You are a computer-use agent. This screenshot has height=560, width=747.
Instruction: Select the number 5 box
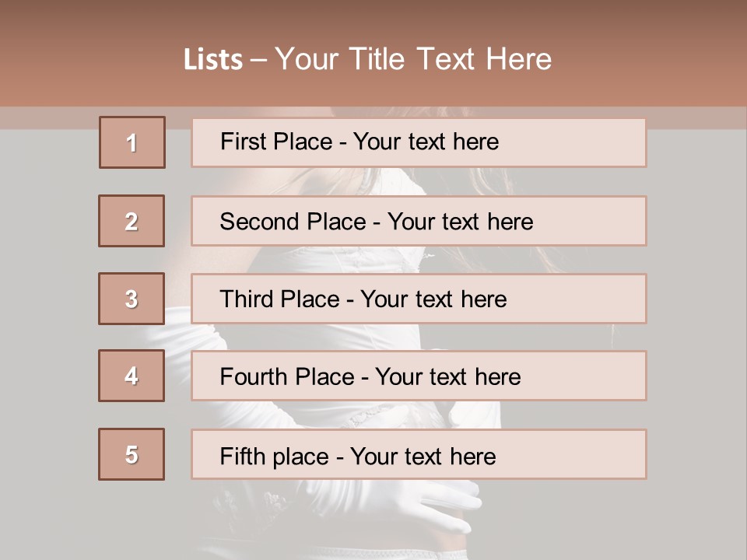click(132, 454)
